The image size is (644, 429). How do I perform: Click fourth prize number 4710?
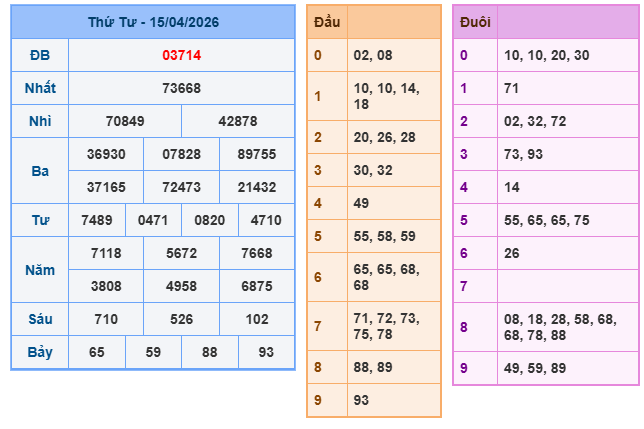266,220
